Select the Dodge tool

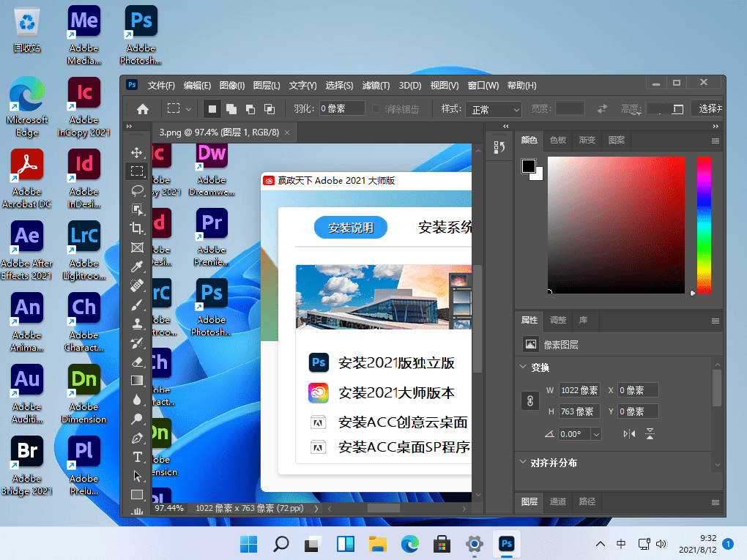137,419
